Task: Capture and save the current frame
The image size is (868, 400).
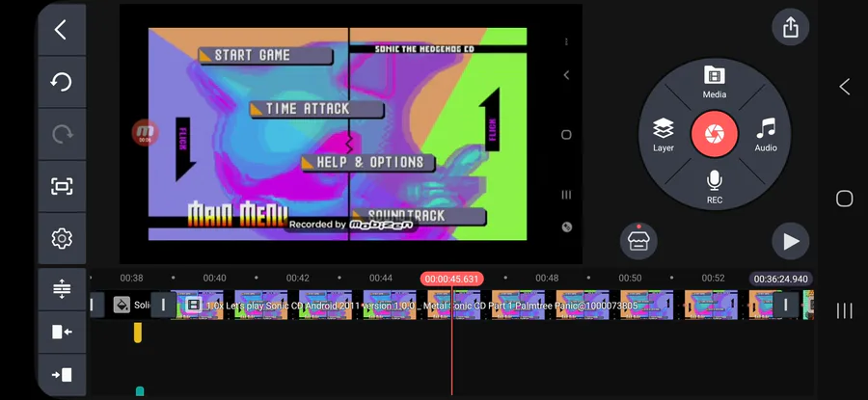Action: pos(61,186)
